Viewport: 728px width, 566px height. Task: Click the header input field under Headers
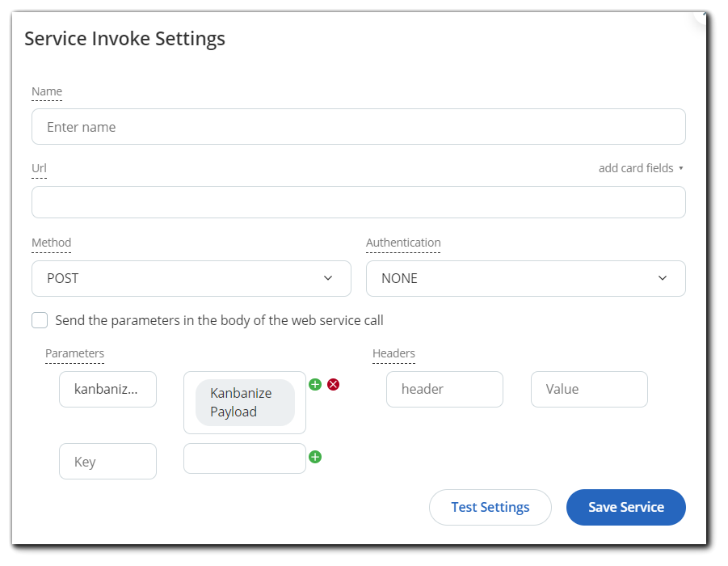(x=444, y=389)
